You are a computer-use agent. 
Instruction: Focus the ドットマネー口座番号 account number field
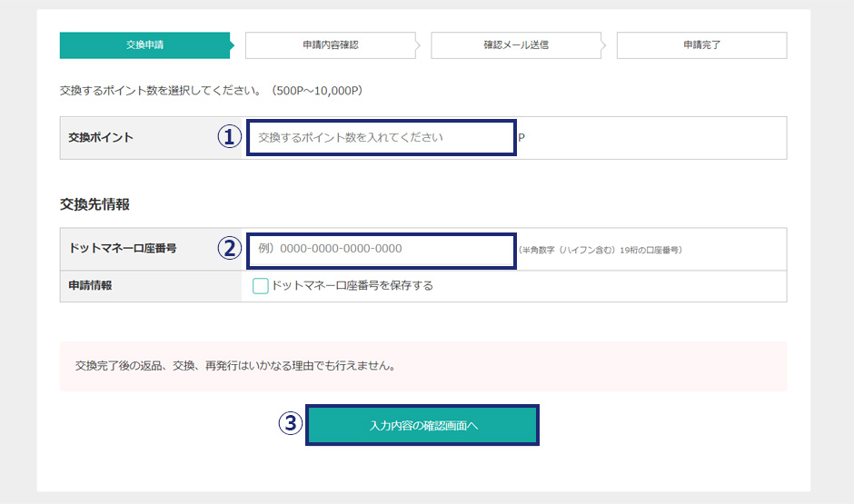coord(382,249)
